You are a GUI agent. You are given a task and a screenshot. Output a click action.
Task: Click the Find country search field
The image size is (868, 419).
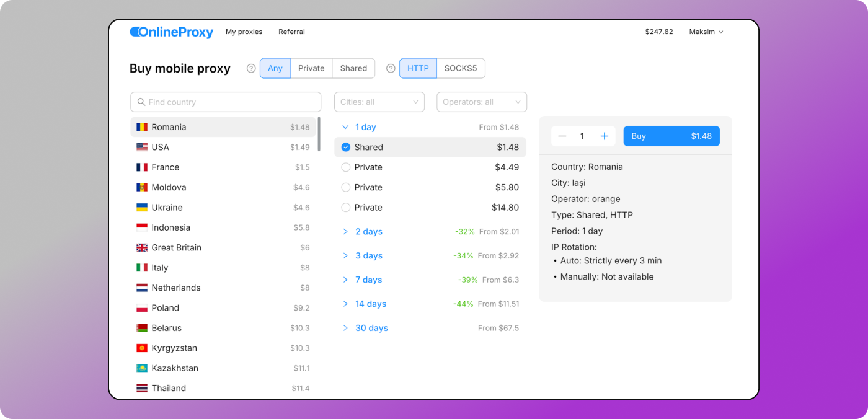point(226,102)
